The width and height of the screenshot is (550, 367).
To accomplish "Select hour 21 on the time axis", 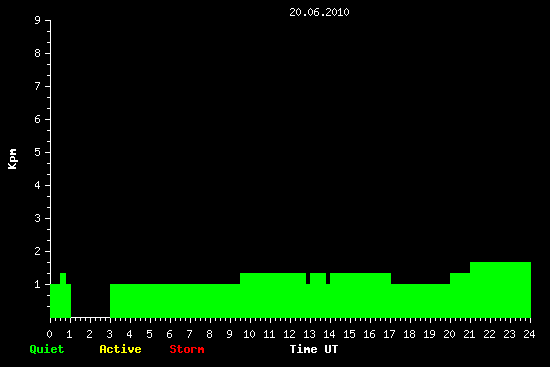I will [469, 334].
